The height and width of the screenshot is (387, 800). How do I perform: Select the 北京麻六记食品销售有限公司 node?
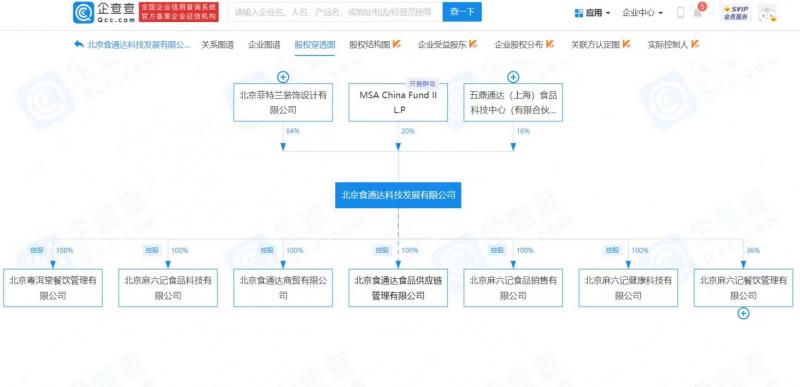(x=513, y=288)
